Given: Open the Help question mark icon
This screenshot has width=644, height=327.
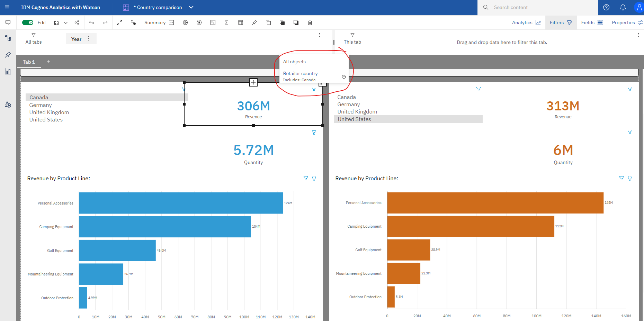Looking at the screenshot, I should tap(606, 7).
